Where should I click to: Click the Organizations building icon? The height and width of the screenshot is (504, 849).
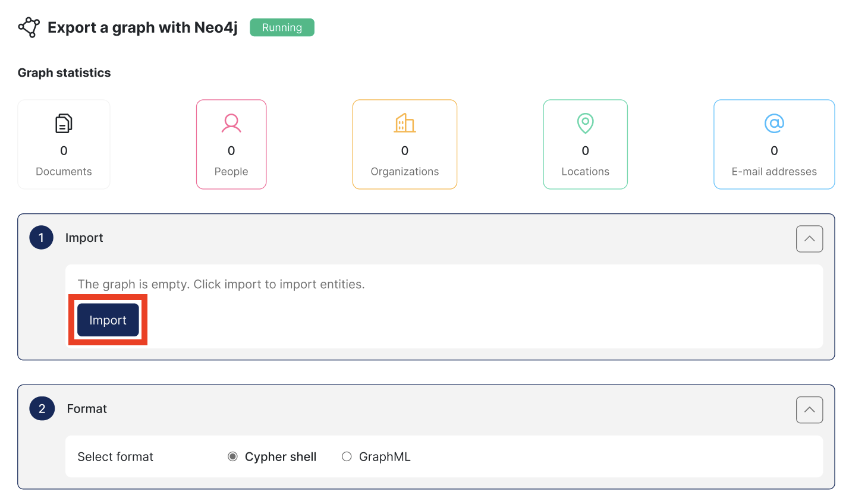pos(405,123)
